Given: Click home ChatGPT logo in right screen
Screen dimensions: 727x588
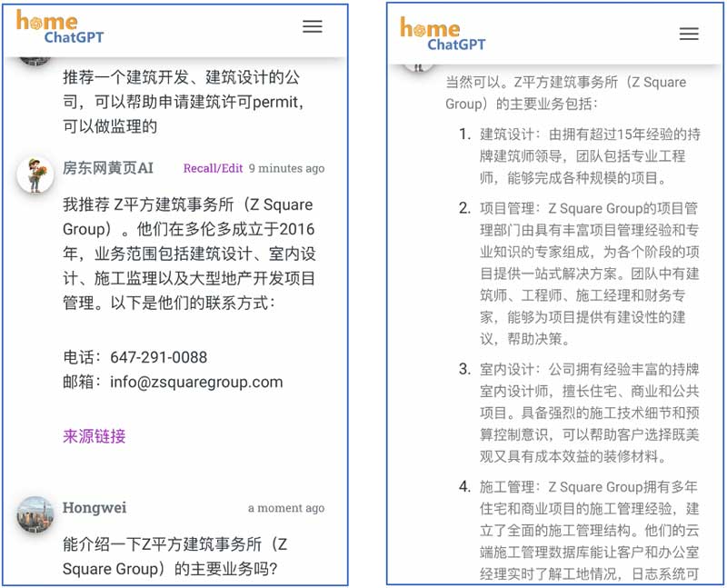Looking at the screenshot, I should click(x=443, y=34).
